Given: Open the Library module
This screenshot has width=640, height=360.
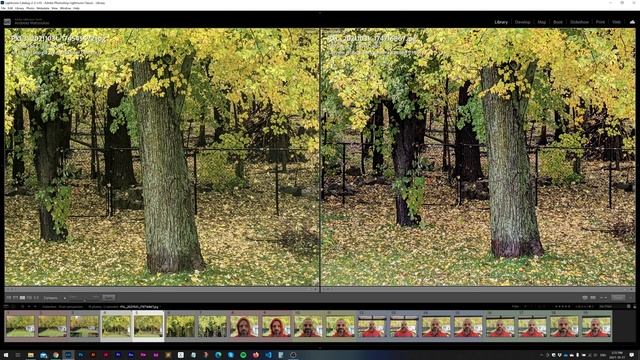Looking at the screenshot, I should pyautogui.click(x=501, y=22).
